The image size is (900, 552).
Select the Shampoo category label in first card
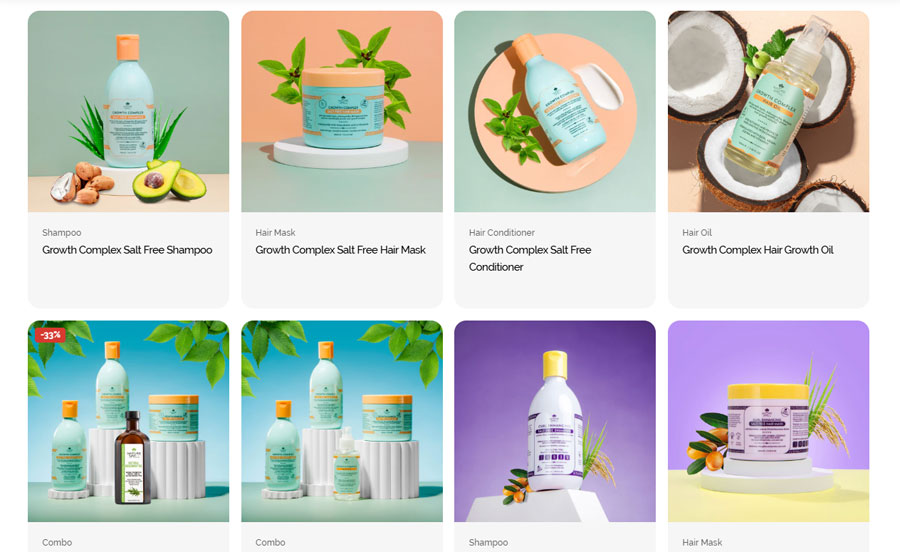pos(61,232)
